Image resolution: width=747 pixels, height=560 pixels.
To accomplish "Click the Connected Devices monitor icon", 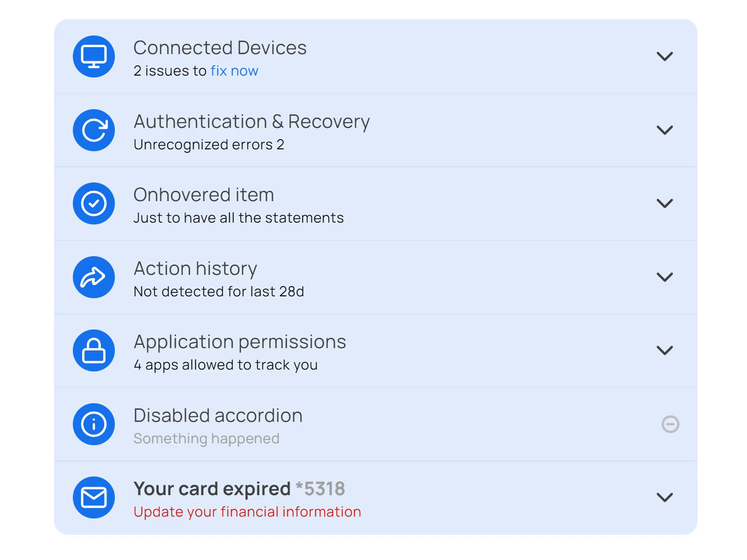I will [x=94, y=56].
